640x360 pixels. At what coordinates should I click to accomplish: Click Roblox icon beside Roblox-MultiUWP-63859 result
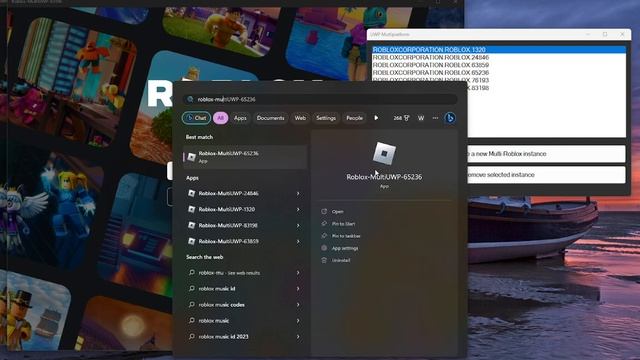pos(191,241)
